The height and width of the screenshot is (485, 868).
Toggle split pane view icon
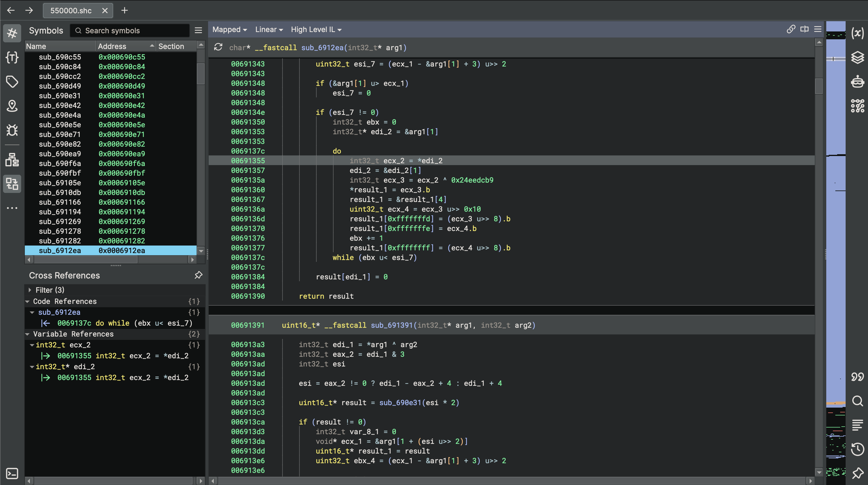point(804,29)
